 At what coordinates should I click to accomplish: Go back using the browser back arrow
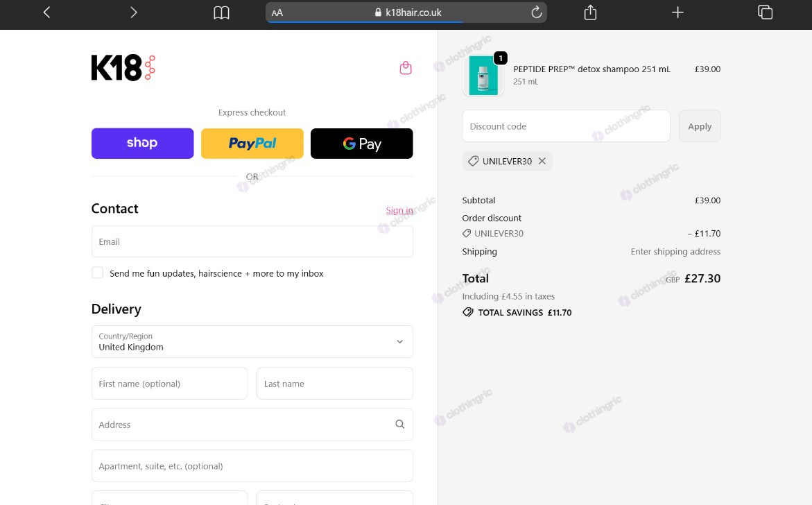pos(46,12)
